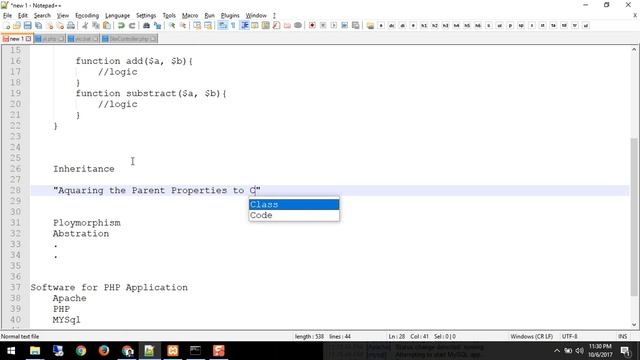The width and height of the screenshot is (640, 360).
Task: Show the Function List panel icon
Action: pos(276,26)
